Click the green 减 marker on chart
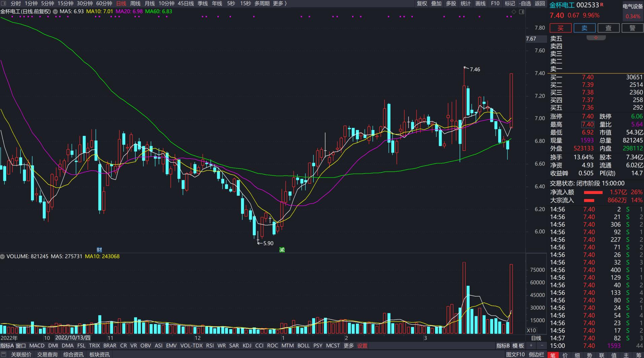644x358 pixels. pos(282,250)
